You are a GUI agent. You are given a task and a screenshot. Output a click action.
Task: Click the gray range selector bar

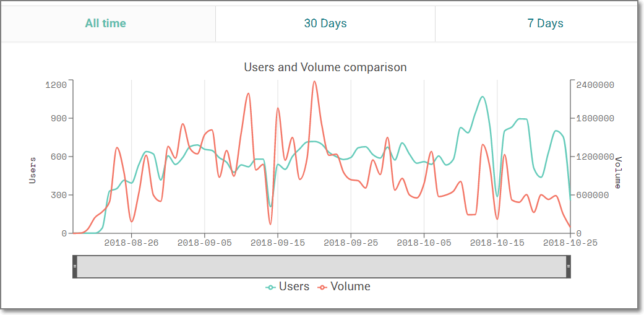(321, 266)
